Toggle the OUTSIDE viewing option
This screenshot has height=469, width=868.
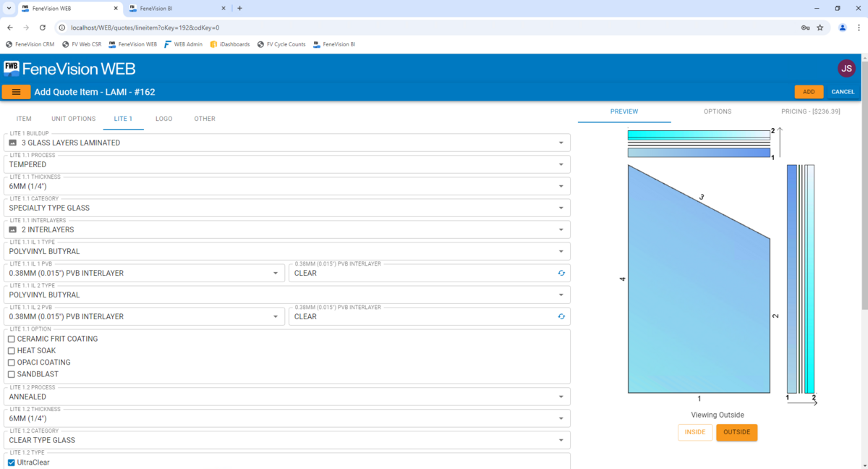[736, 432]
